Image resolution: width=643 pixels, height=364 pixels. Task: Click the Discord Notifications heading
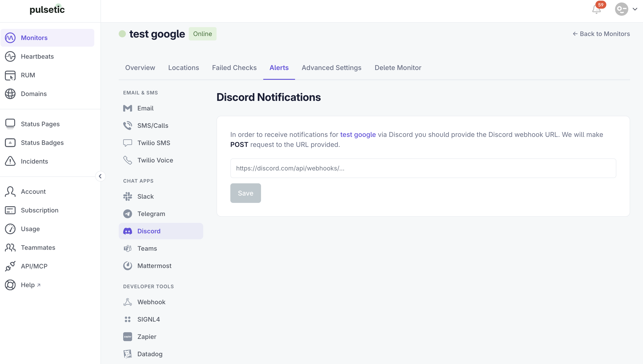(x=269, y=97)
